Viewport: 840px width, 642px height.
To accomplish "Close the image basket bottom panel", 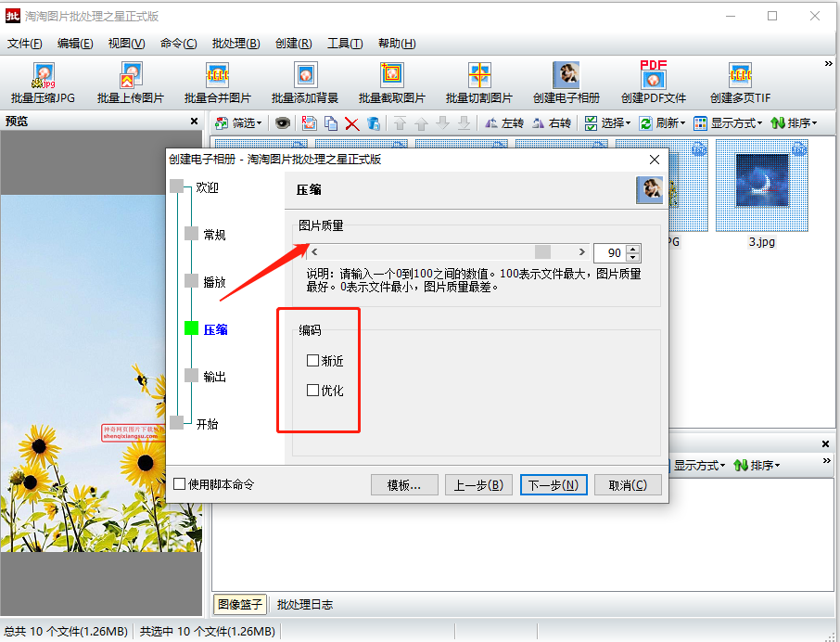I will [825, 443].
